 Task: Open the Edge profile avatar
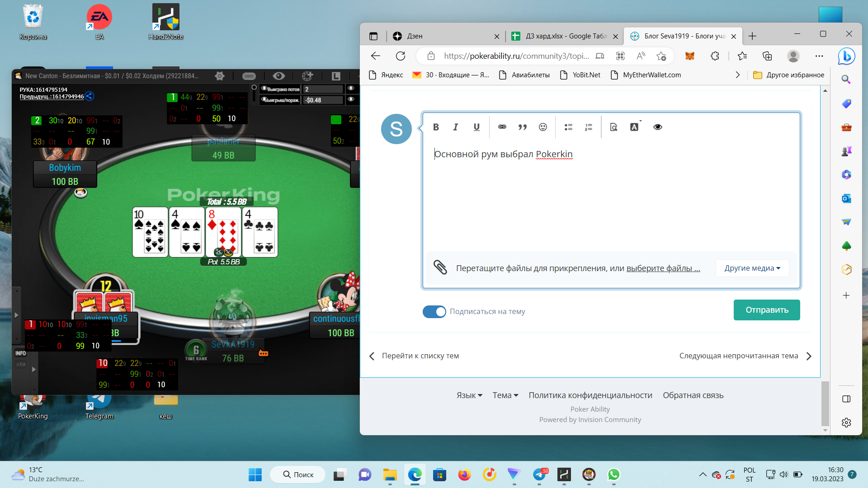coord(793,56)
